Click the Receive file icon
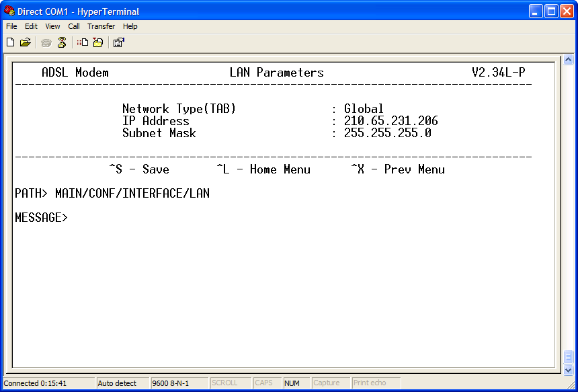The image size is (578, 392). pyautogui.click(x=97, y=42)
